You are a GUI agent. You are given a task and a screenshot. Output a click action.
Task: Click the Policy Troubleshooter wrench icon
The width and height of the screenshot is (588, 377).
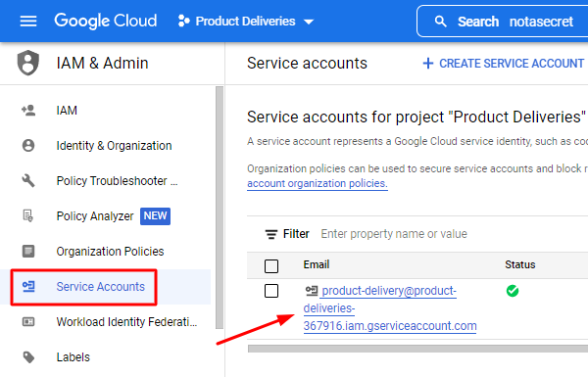pos(28,180)
